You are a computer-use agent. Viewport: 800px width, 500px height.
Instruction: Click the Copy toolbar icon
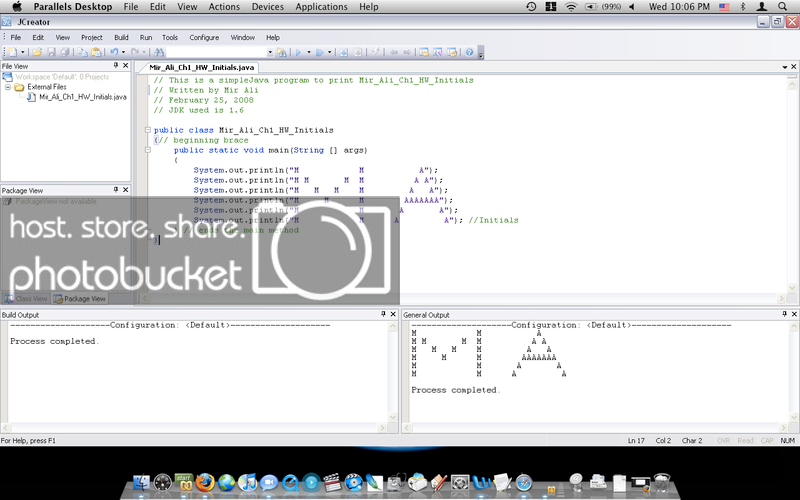coord(82,52)
